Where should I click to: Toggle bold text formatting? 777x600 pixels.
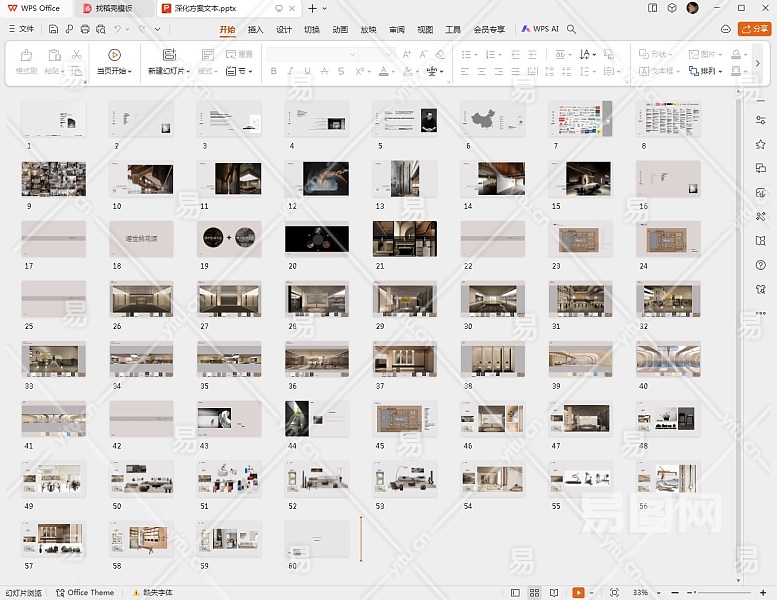(x=274, y=72)
